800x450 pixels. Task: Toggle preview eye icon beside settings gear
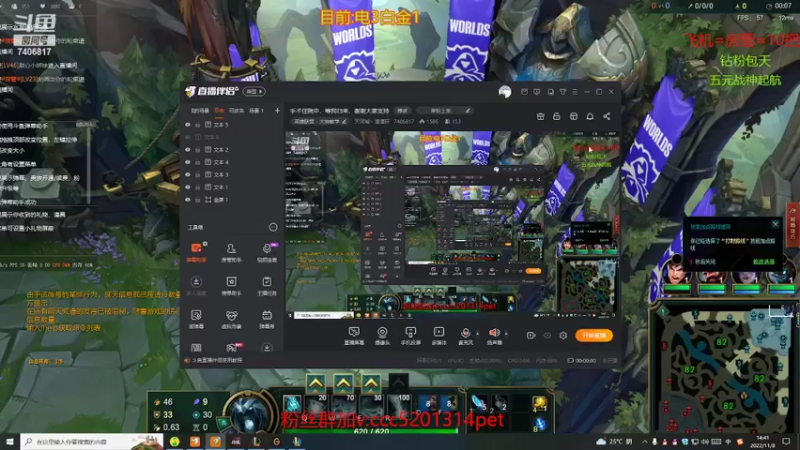coord(547,335)
